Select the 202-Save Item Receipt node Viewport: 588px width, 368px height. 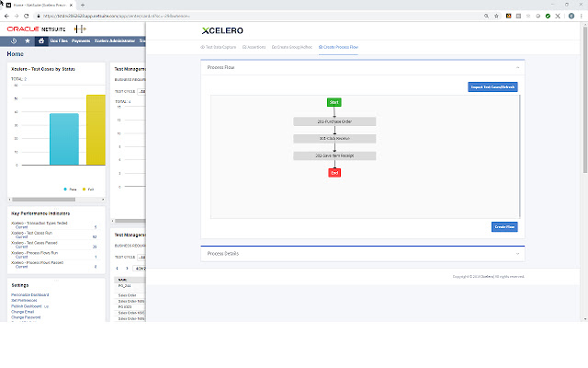coord(334,155)
